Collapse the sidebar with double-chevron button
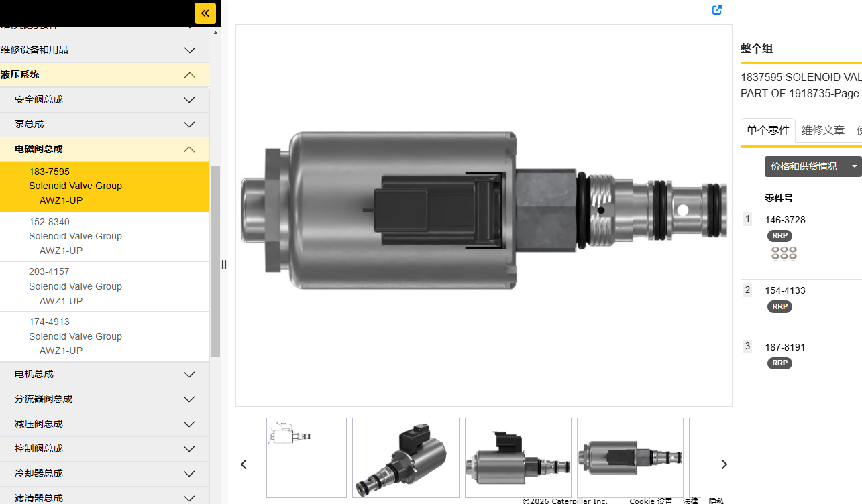The image size is (862, 504). [x=205, y=13]
